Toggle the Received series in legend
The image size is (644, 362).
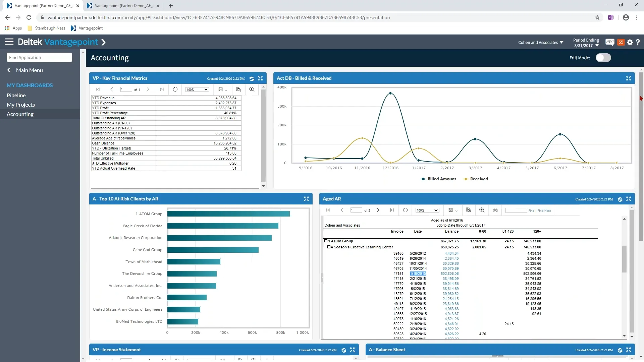(x=476, y=179)
